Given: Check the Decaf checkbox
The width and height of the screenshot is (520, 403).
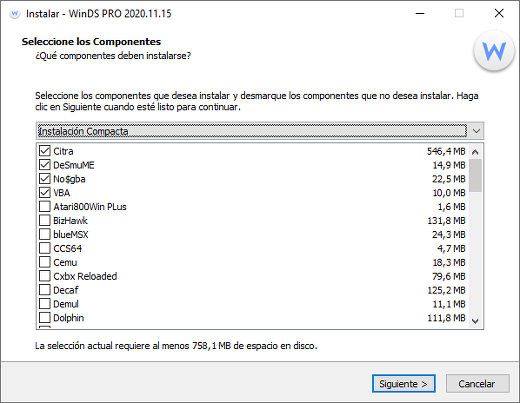Looking at the screenshot, I should pyautogui.click(x=45, y=290).
